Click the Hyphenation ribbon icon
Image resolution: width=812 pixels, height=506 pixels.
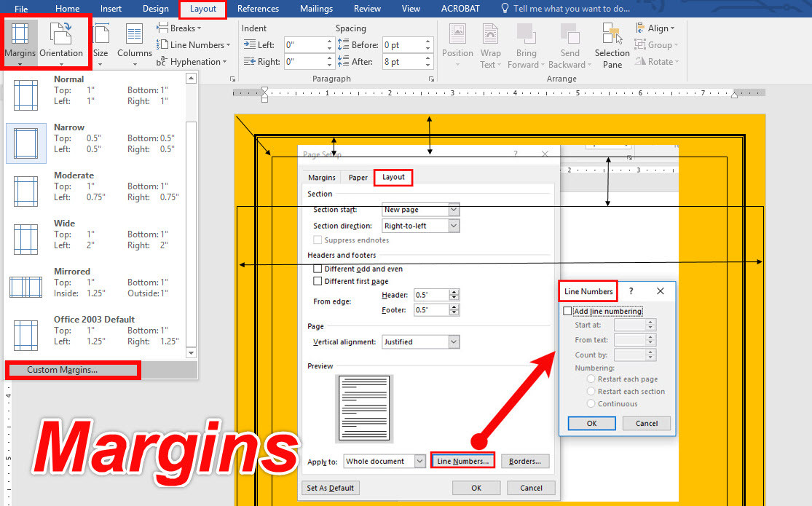192,61
